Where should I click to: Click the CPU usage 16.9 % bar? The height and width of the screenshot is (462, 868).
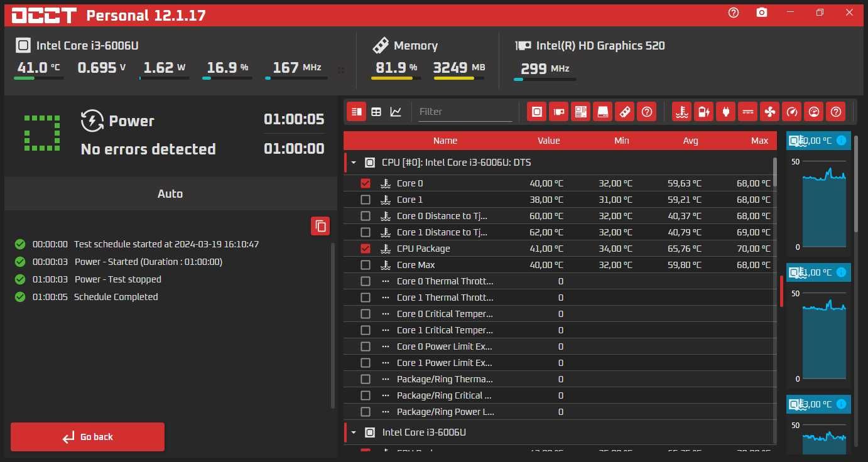click(x=227, y=78)
